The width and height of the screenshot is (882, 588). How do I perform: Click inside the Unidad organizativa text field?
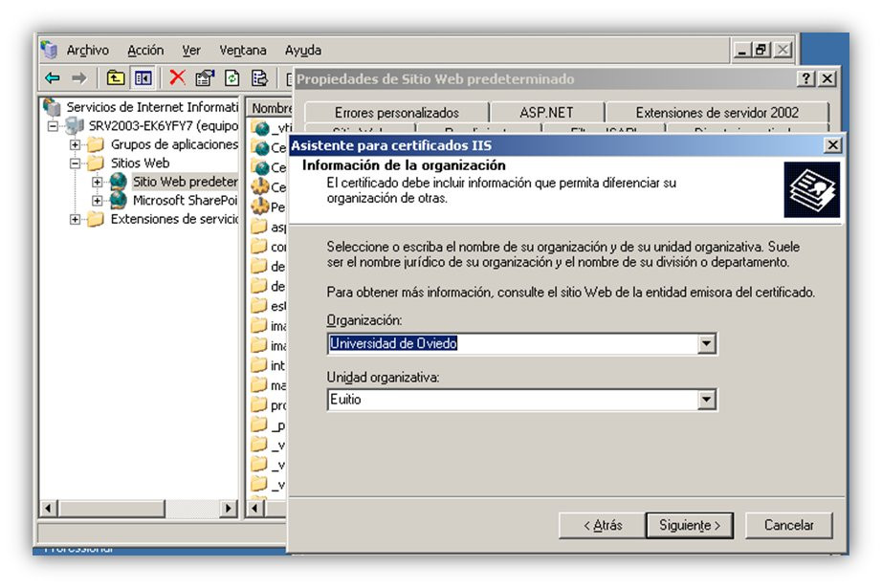[512, 400]
